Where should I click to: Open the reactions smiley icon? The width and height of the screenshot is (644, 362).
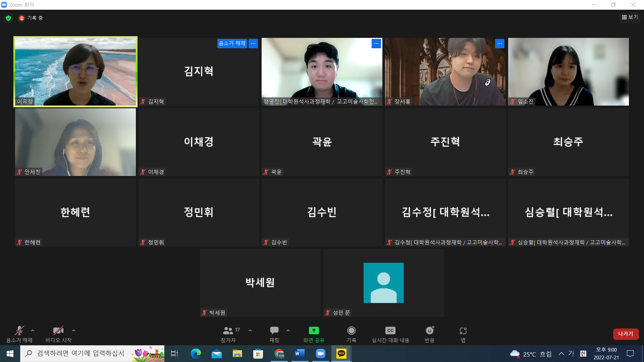point(430,330)
